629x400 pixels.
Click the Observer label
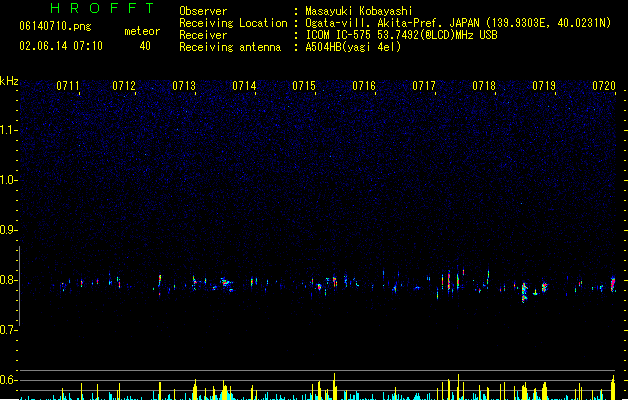[x=203, y=11]
